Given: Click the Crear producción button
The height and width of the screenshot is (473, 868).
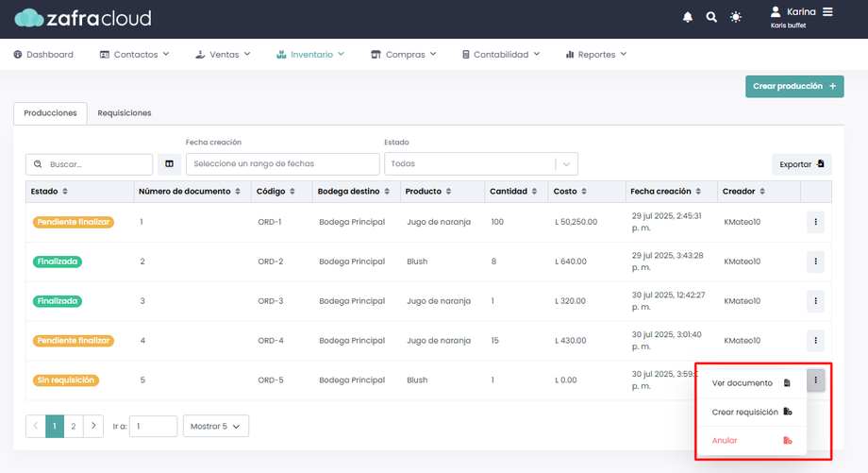Looking at the screenshot, I should (x=794, y=86).
